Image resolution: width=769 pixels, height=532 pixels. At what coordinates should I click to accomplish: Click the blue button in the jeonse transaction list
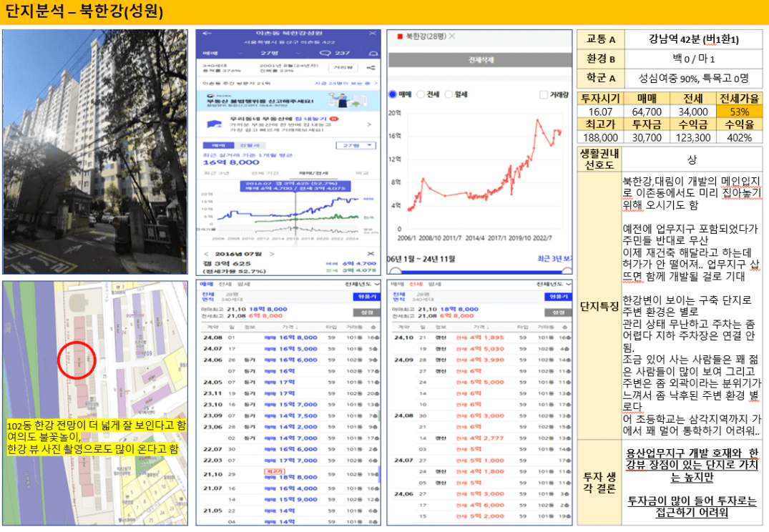tap(558, 297)
